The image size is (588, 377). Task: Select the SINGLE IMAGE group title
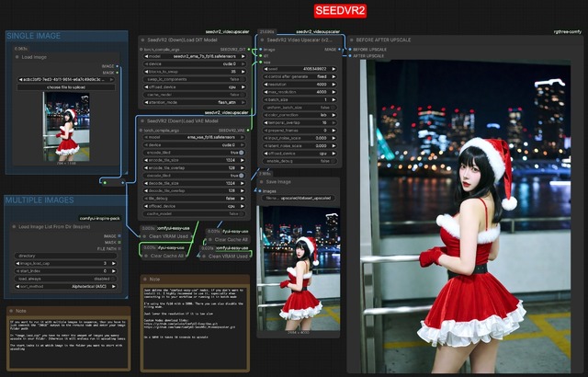[35, 36]
